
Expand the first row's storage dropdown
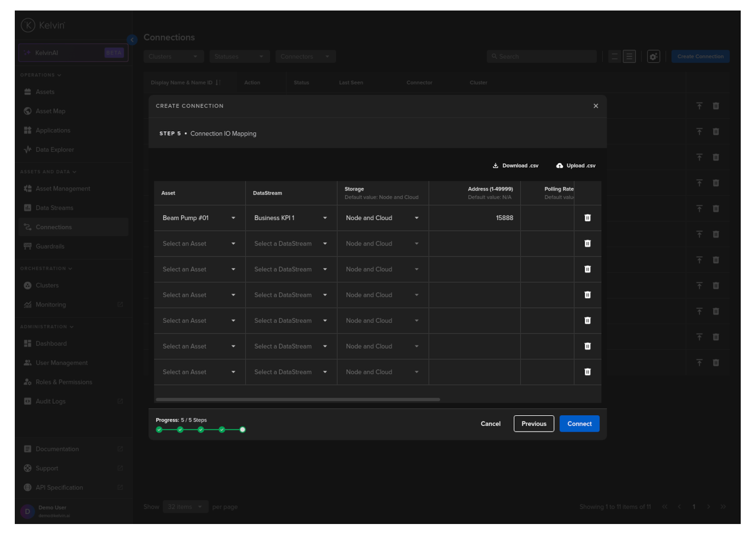click(382, 218)
